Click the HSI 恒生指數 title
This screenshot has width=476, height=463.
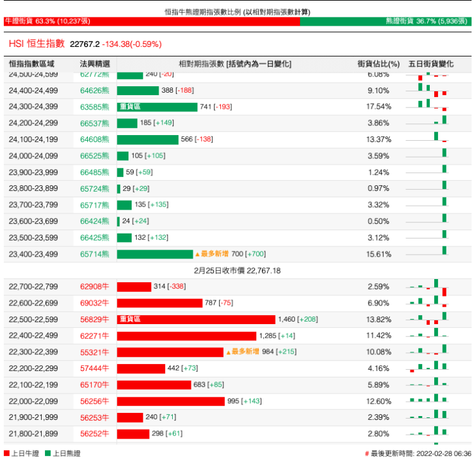(37, 44)
